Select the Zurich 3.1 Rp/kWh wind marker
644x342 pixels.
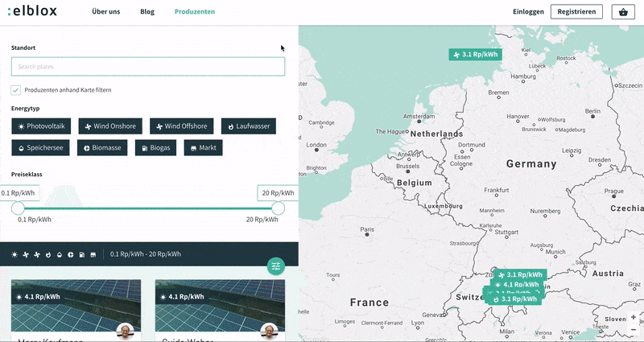pyautogui.click(x=520, y=274)
